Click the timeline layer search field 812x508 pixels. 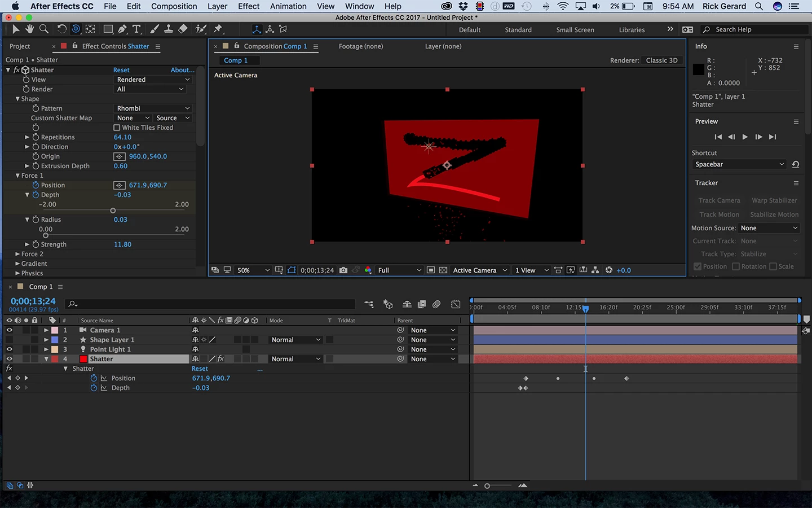(210, 304)
